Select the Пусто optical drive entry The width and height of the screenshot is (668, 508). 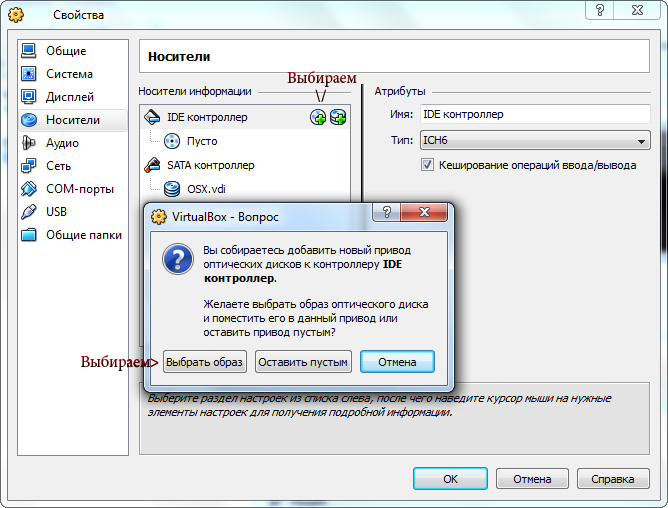pyautogui.click(x=202, y=141)
